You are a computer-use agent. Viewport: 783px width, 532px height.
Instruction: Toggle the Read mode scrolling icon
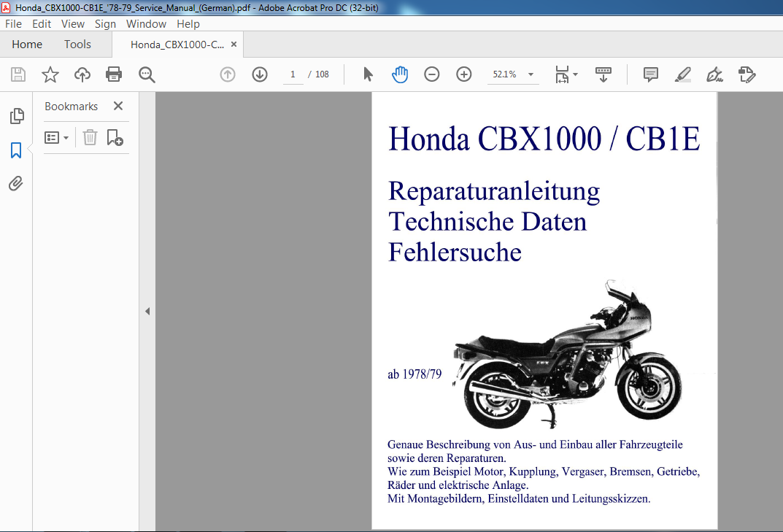603,74
